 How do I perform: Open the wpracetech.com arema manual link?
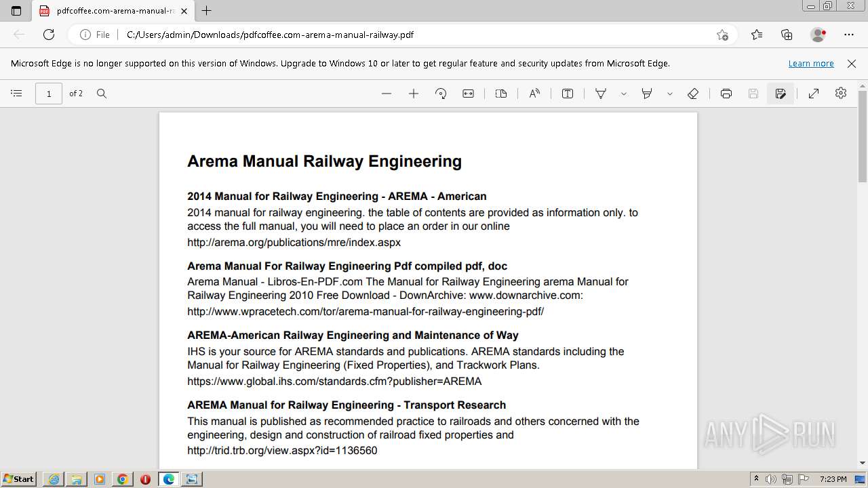pyautogui.click(x=366, y=312)
